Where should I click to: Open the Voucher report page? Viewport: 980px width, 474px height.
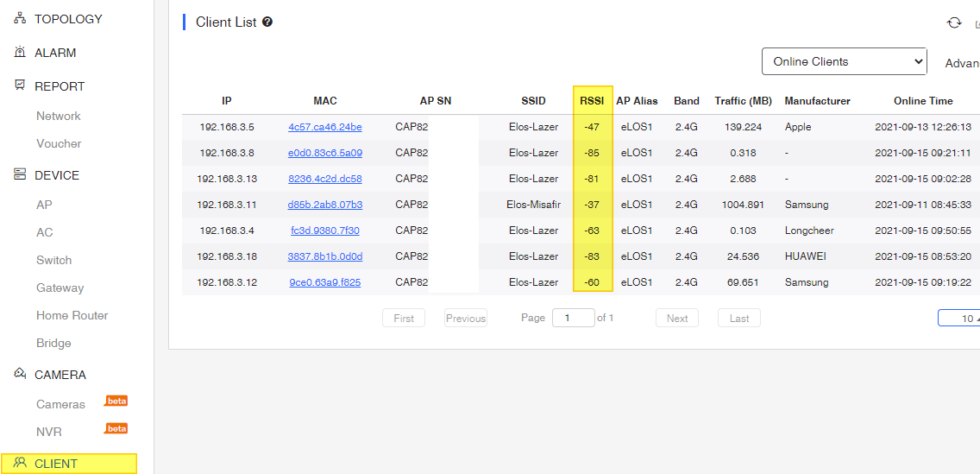pyautogui.click(x=59, y=143)
